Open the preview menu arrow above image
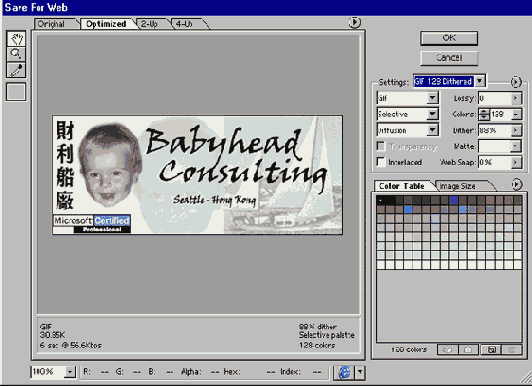The width and height of the screenshot is (532, 386). pos(355,22)
